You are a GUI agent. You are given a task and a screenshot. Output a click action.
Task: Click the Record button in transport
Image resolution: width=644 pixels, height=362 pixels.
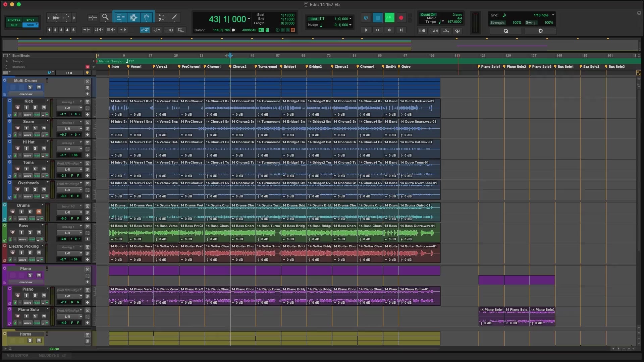401,18
